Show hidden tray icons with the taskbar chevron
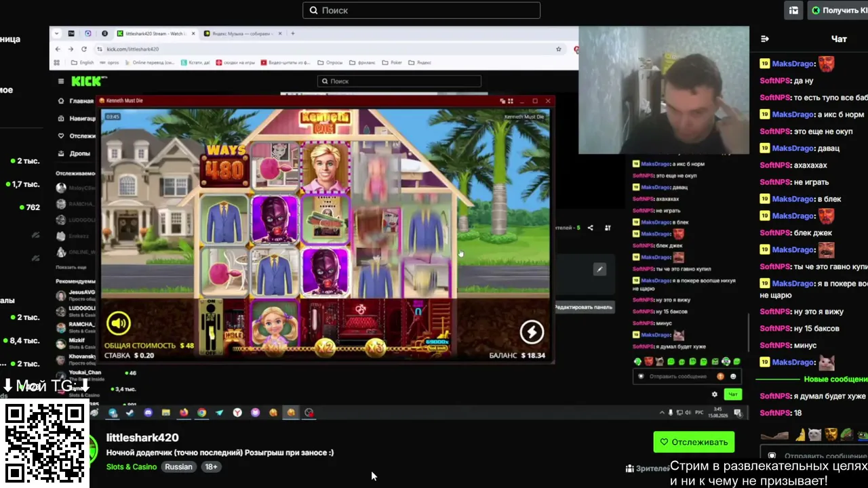The height and width of the screenshot is (488, 868). (x=662, y=413)
